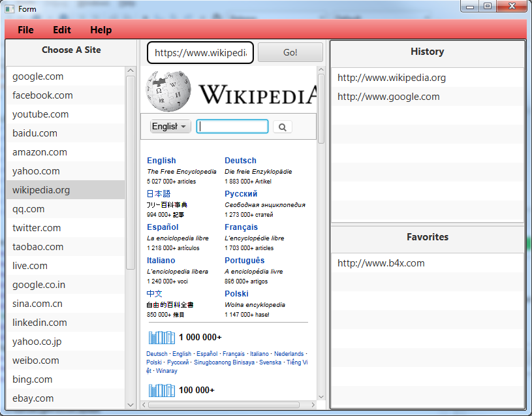Open the Español Wikipedia link
This screenshot has width=532, height=416.
pyautogui.click(x=163, y=227)
